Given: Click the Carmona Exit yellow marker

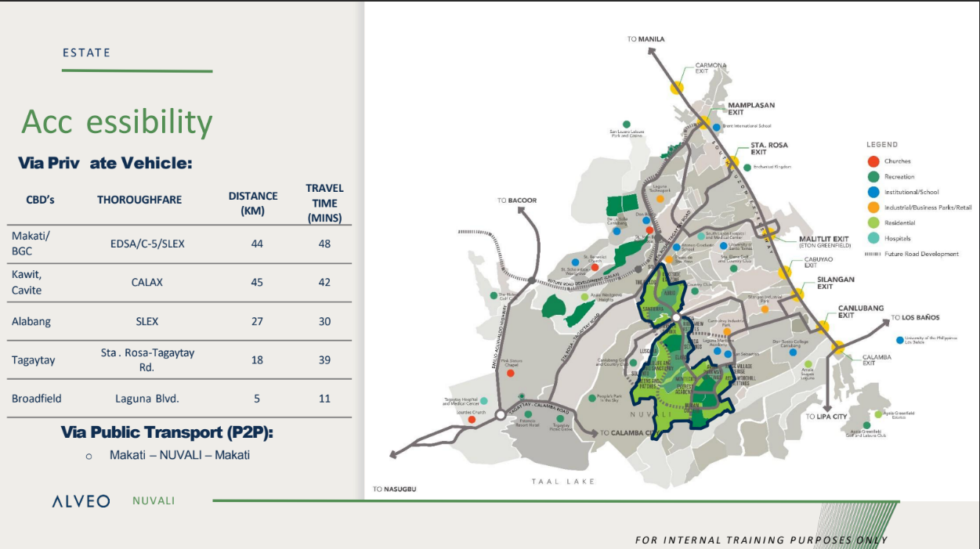Looking at the screenshot, I should [677, 88].
